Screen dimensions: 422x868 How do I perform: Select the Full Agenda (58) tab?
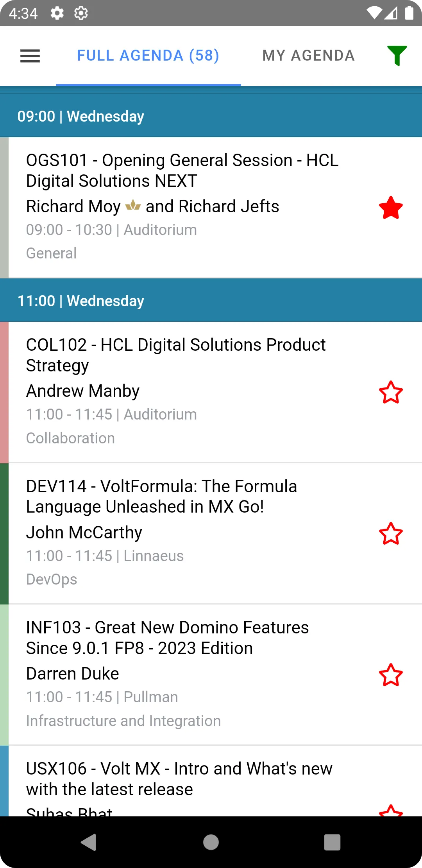click(x=148, y=56)
